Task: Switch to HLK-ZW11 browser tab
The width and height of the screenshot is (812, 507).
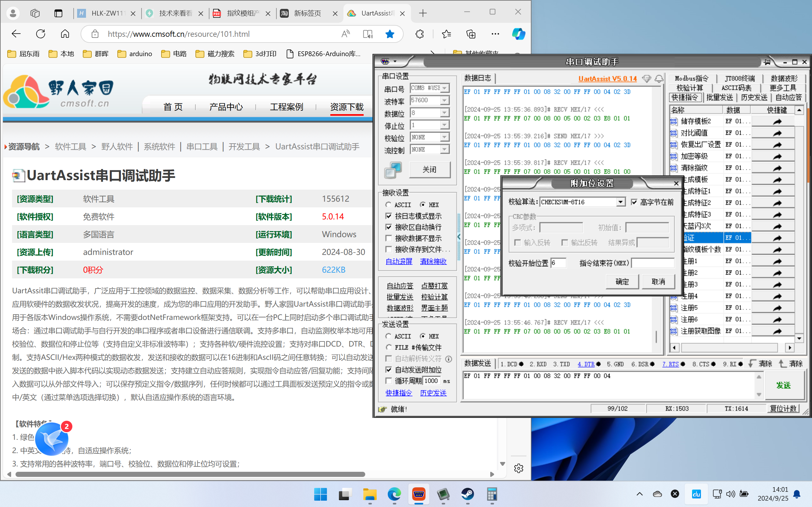Action: 106,13
